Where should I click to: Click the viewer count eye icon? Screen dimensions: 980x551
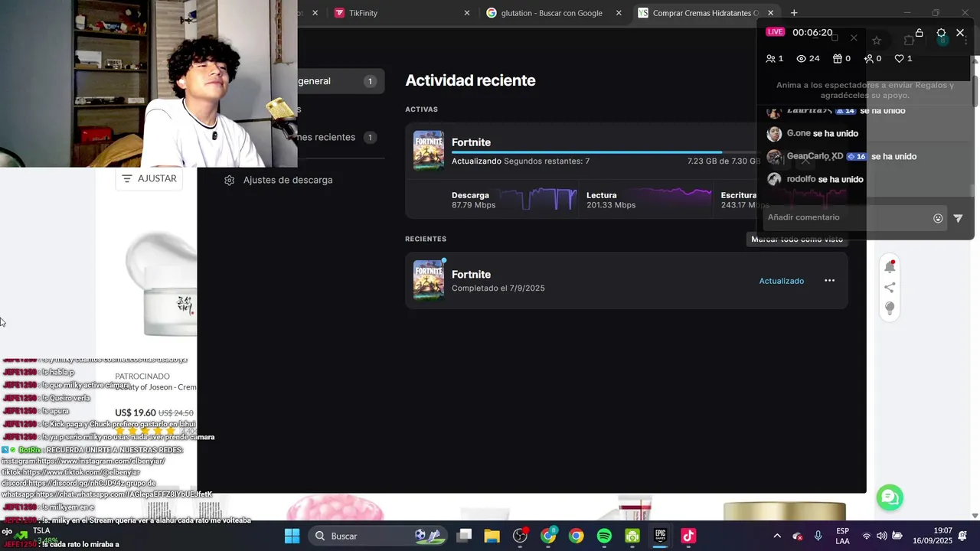802,59
